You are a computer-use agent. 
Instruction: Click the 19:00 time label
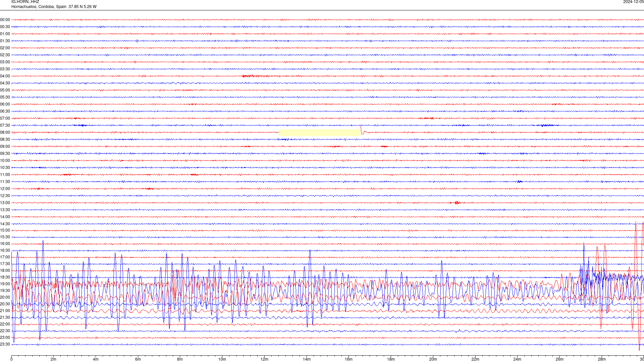tap(5, 284)
